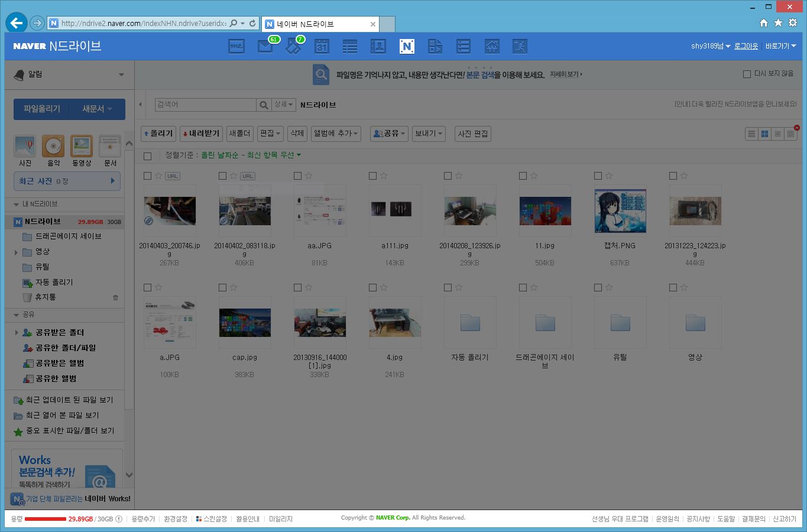Image resolution: width=807 pixels, height=532 pixels.
Task: Switch to 네이버 N드라이브 browser tab
Action: pos(320,24)
